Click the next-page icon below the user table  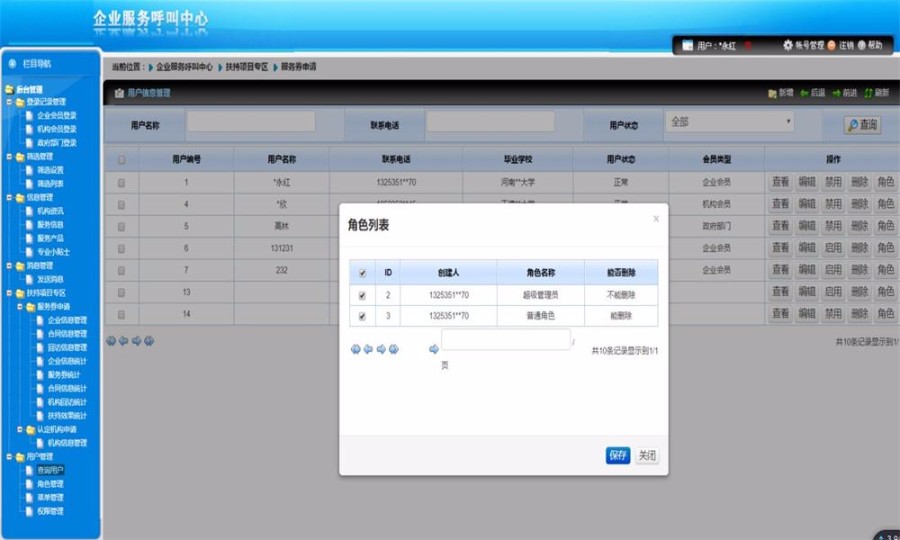tap(137, 341)
